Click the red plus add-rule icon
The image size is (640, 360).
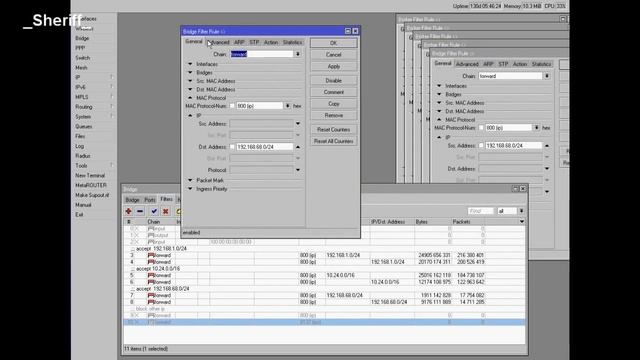(x=129, y=211)
